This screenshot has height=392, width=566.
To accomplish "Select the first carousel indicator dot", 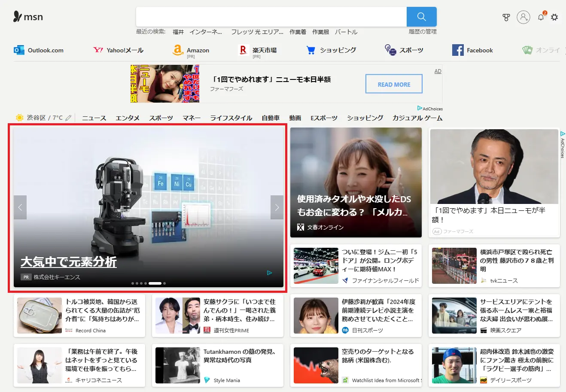I will (133, 283).
